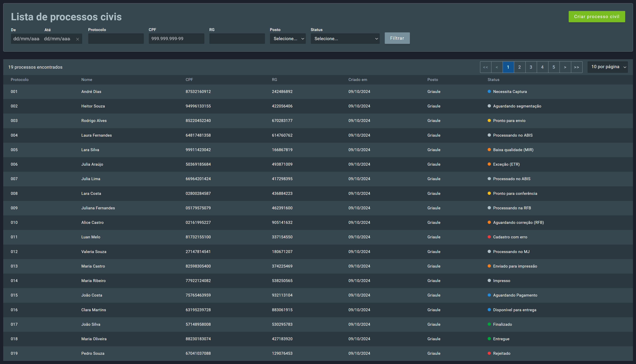636x364 pixels.
Task: Focus the Até end date field
Action: pos(57,39)
